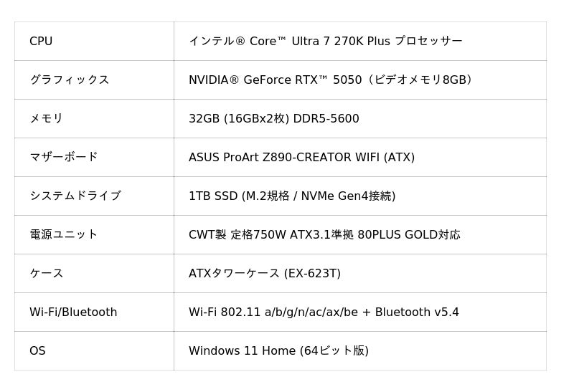Screen dimensions: 574x392
Task: Click the OS label cell
Action: coord(37,351)
